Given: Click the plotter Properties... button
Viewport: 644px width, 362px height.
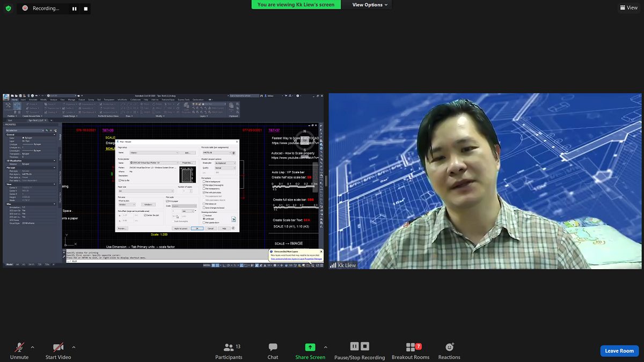Looking at the screenshot, I should (x=188, y=163).
